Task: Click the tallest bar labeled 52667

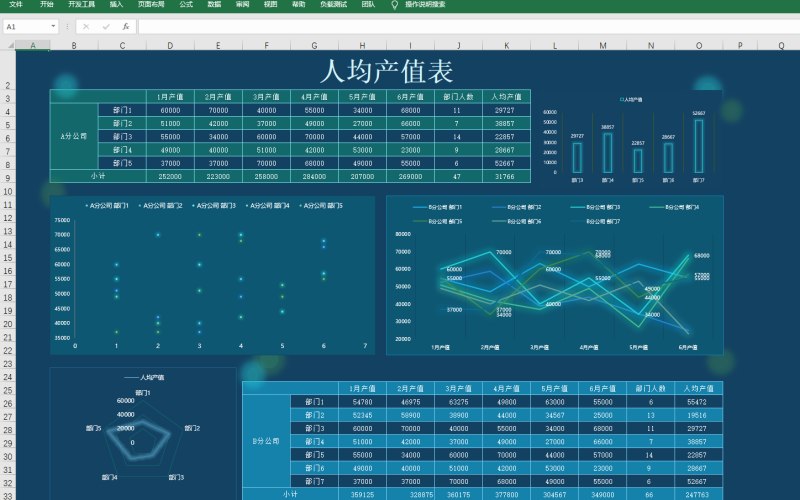Action: tap(699, 146)
